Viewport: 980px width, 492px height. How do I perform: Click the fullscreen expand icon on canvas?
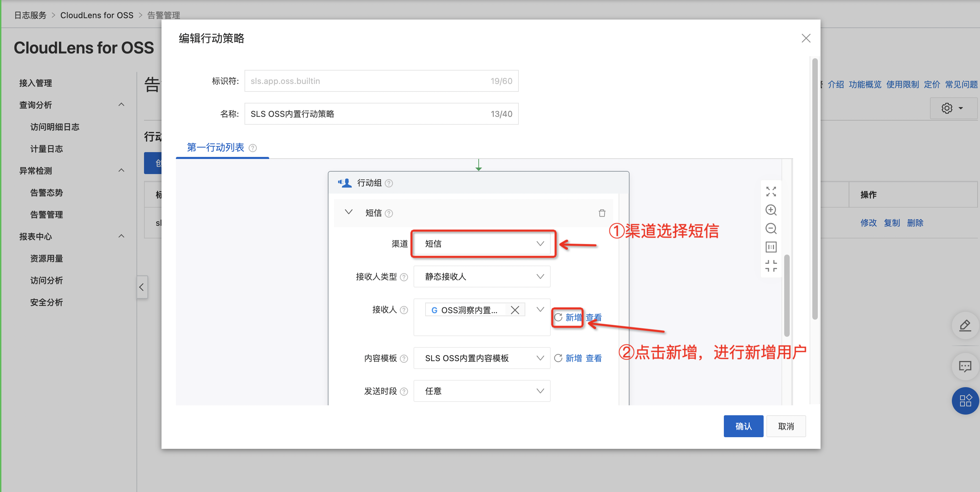point(771,191)
